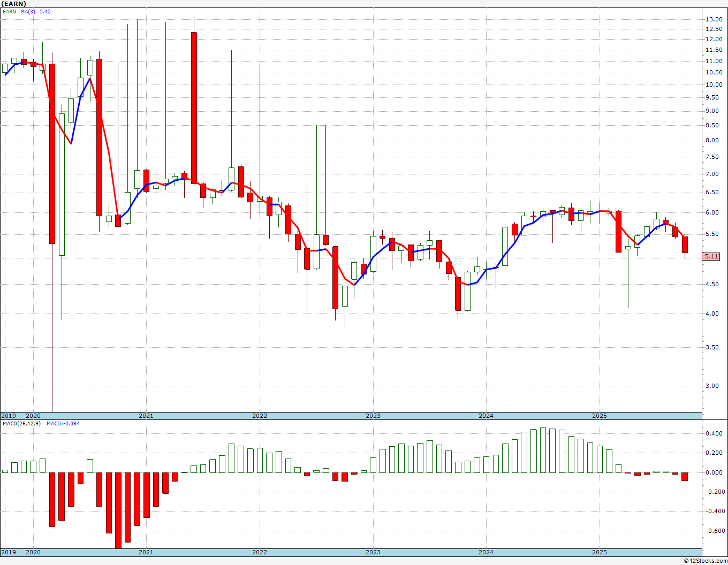Click 2022 on the price chart time axis
Screen dimensions: 728x565
click(260, 416)
